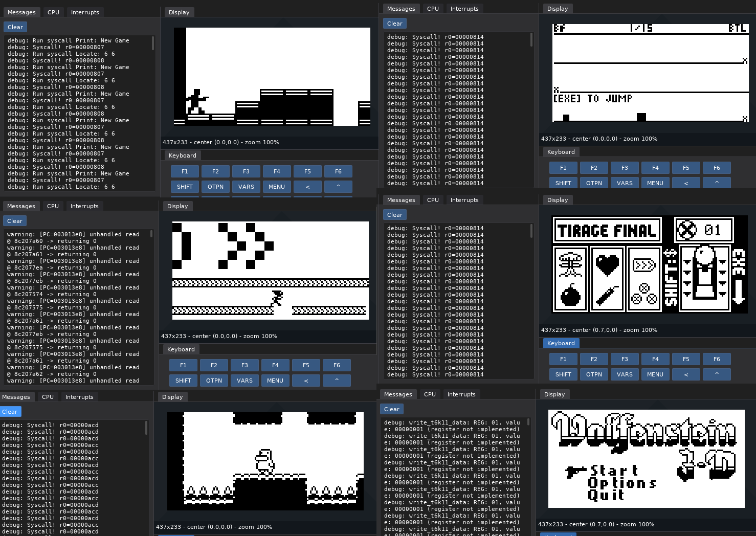This screenshot has height=536, width=756.
Task: Open CPU tab in TIRAGE FINAL window
Action: click(x=433, y=200)
